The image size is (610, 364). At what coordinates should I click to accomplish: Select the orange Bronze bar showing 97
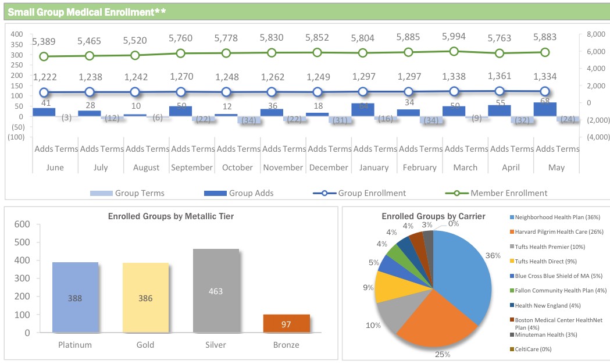(x=286, y=323)
